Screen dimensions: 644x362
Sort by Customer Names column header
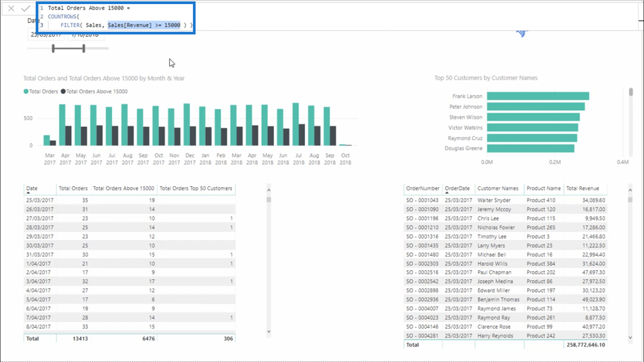pos(498,188)
